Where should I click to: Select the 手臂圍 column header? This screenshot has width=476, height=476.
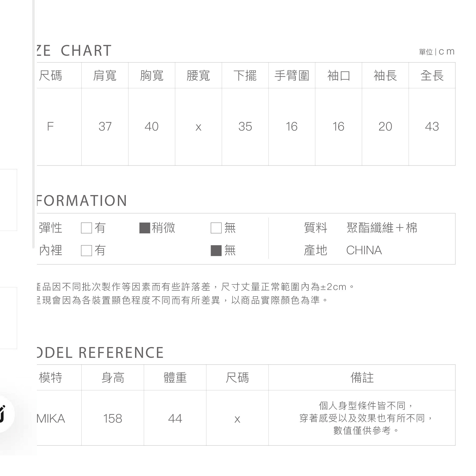point(292,76)
